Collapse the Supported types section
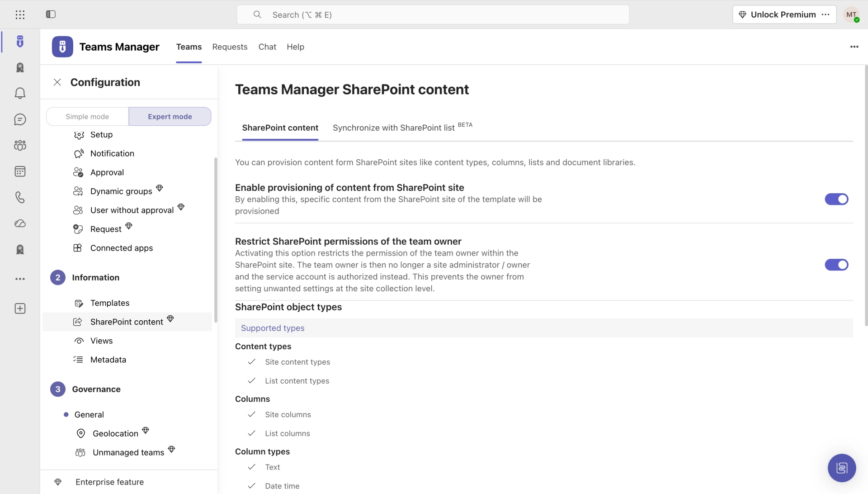Screen dimensions: 868x494 [x=544, y=328]
